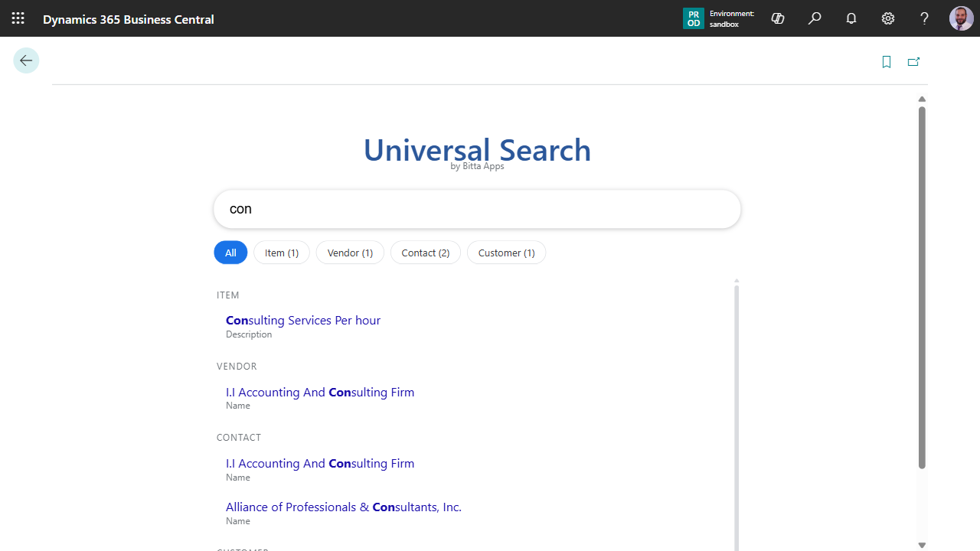The height and width of the screenshot is (551, 980).
Task: Open contact I.I Accounting And Consulting Firm
Action: (x=320, y=464)
